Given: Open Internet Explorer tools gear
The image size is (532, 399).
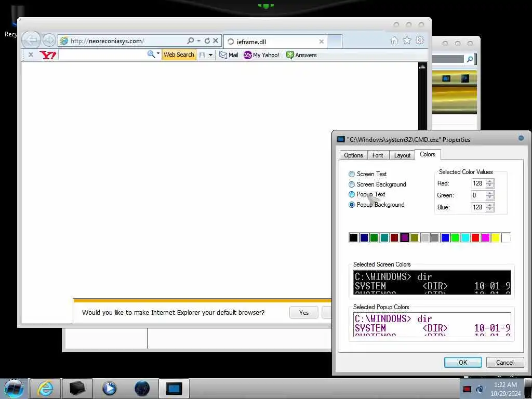Looking at the screenshot, I should 420,41.
